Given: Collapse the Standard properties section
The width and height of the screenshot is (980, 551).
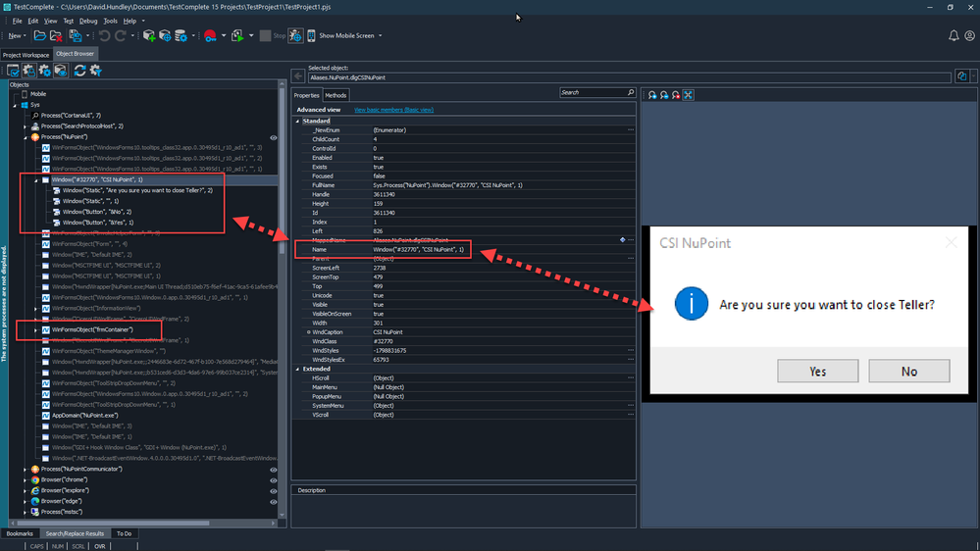Looking at the screenshot, I should (298, 122).
